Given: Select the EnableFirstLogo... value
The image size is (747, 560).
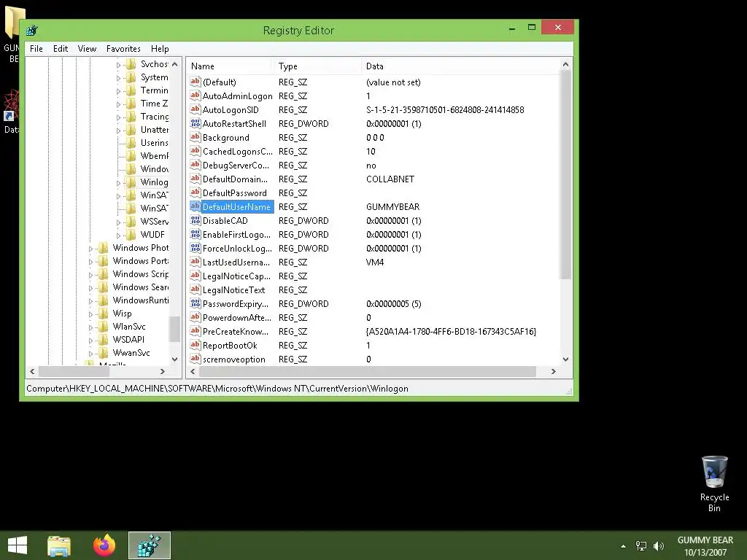Looking at the screenshot, I should [236, 234].
